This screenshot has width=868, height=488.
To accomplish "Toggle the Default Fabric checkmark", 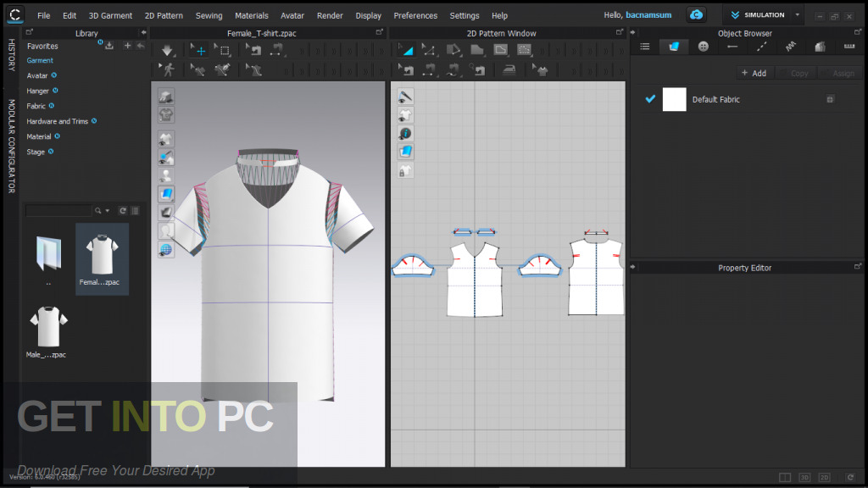I will 650,99.
